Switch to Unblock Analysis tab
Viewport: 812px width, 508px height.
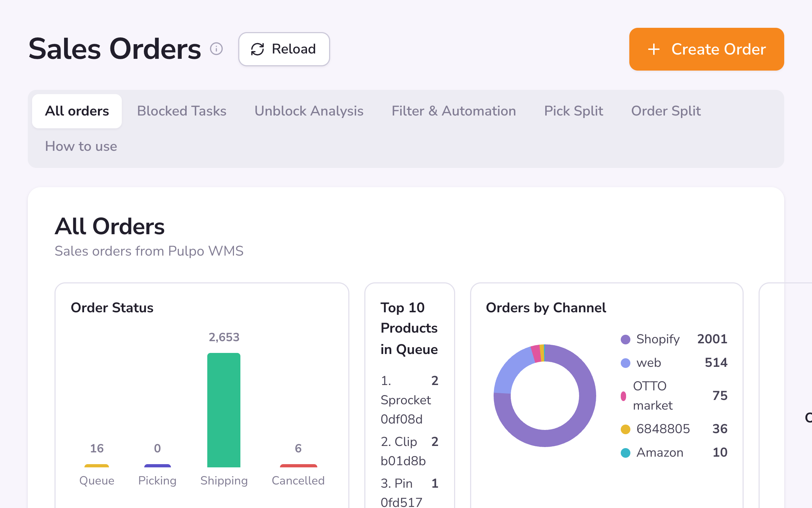[309, 111]
